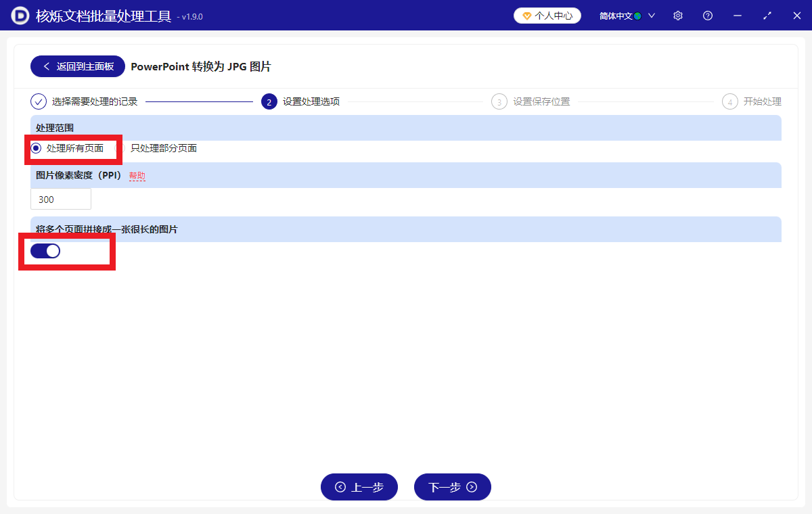Click the back chevron in 返回到主面板
The height and width of the screenshot is (514, 812).
46,66
